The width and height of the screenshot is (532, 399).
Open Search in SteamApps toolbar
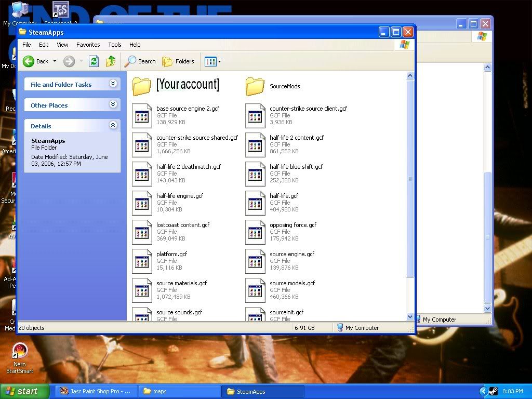click(140, 61)
